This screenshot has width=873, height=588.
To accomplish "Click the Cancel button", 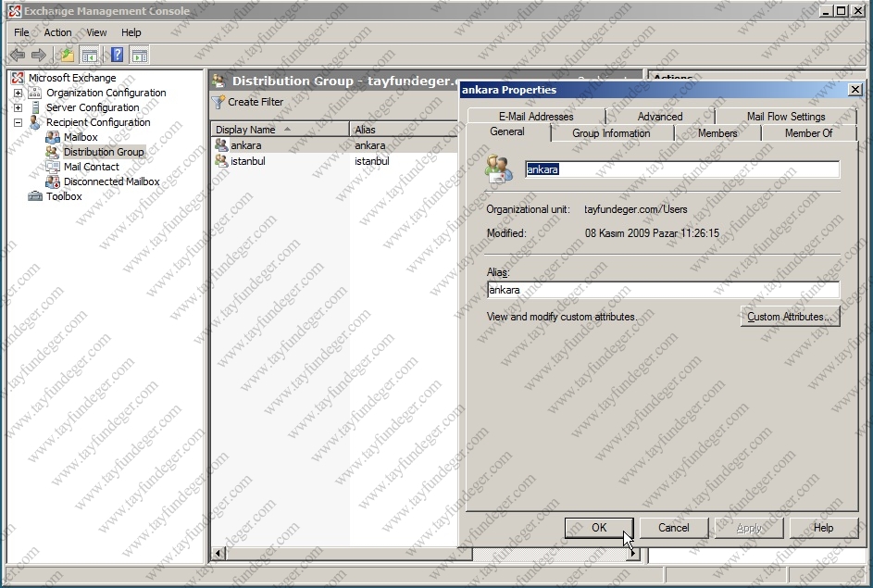I will pos(674,528).
